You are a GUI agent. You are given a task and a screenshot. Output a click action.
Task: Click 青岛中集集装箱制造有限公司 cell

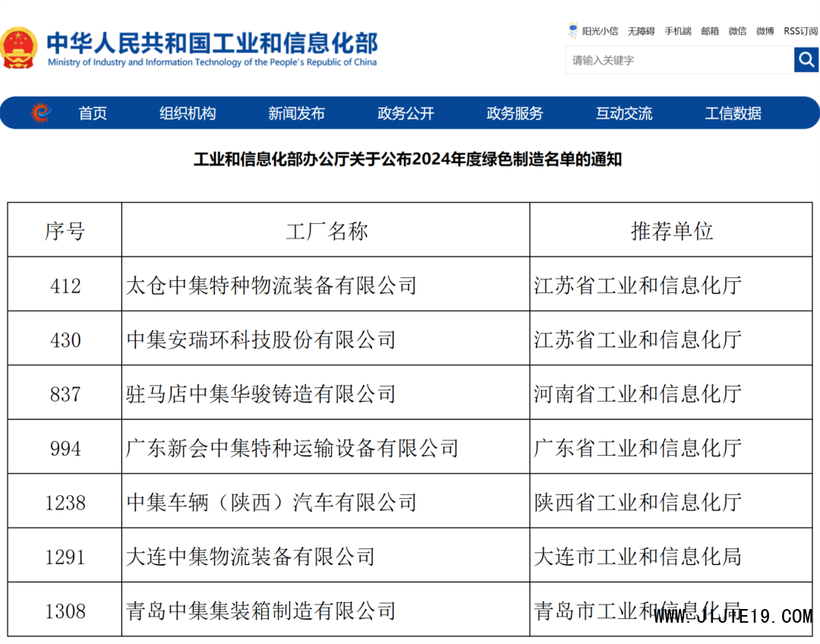(x=326, y=610)
